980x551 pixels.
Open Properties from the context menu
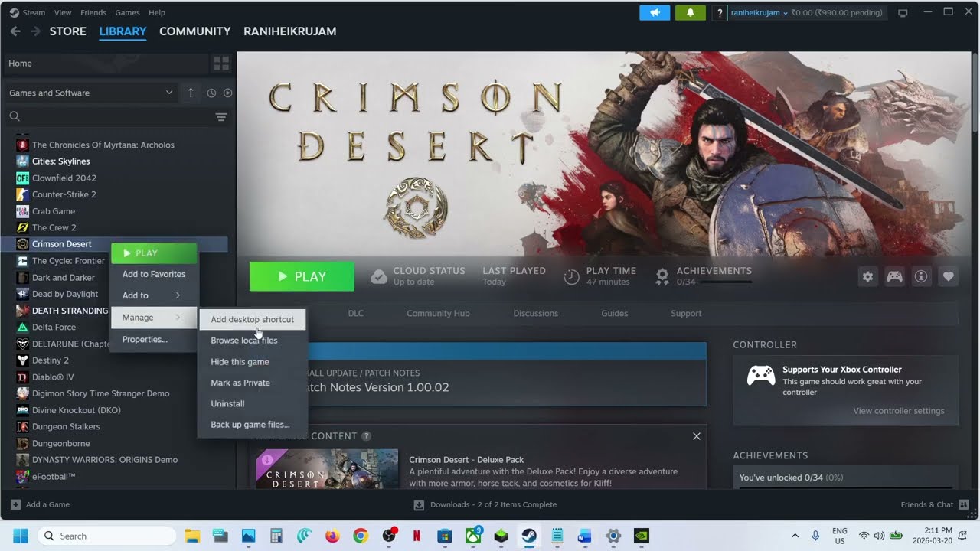click(x=154, y=340)
